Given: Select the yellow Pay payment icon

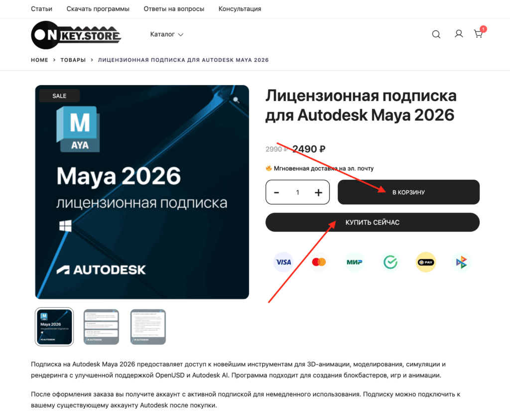Looking at the screenshot, I should (426, 262).
